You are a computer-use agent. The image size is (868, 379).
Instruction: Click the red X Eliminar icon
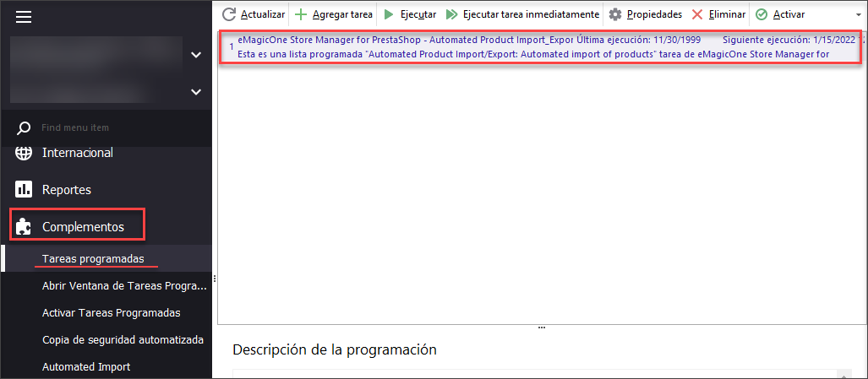pos(697,14)
